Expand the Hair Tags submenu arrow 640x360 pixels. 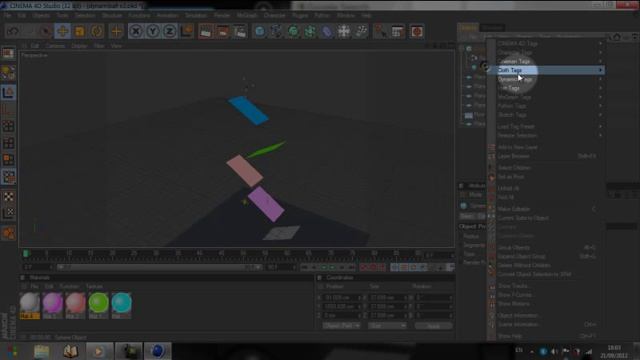click(x=600, y=88)
